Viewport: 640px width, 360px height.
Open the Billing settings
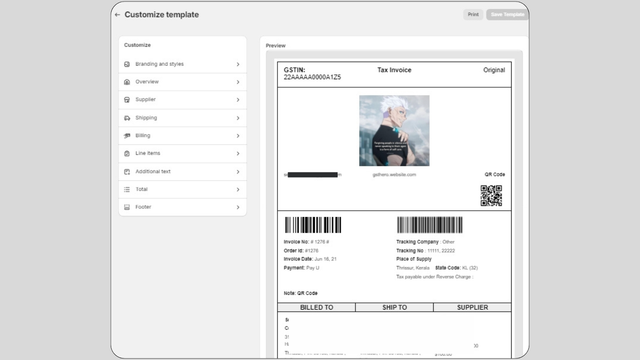(x=182, y=136)
